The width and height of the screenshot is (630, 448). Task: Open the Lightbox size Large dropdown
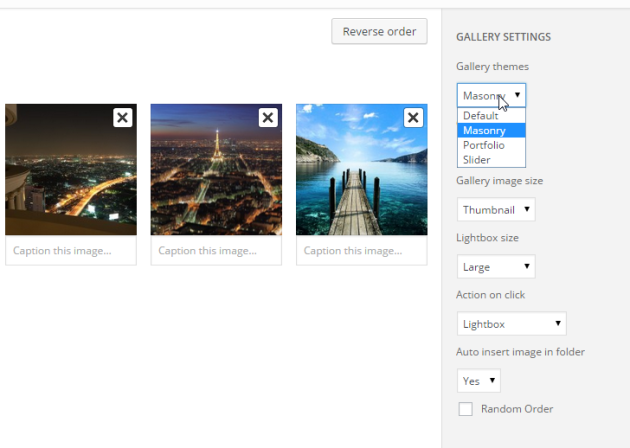(496, 266)
